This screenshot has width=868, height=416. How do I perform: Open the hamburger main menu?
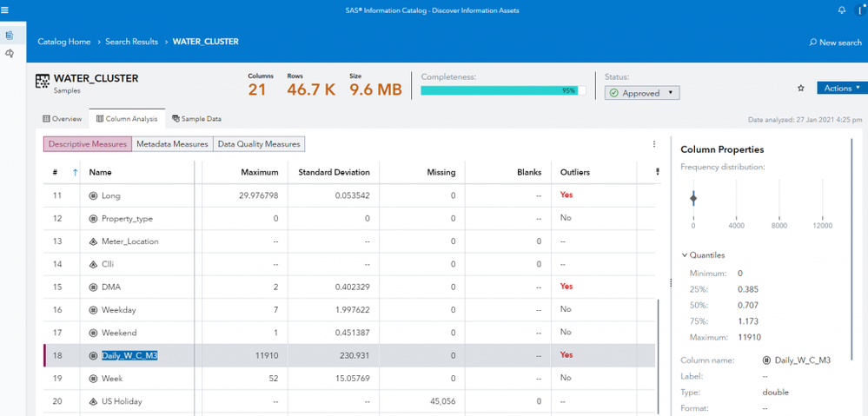[x=5, y=10]
